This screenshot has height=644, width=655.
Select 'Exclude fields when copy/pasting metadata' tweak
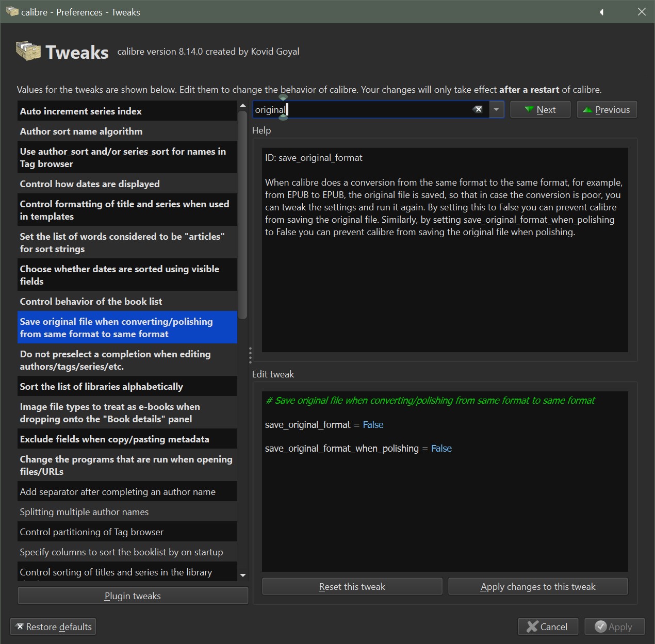(127, 439)
